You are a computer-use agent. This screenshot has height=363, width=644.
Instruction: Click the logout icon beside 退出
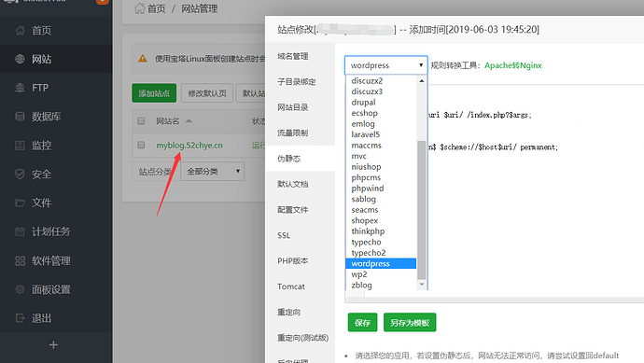point(21,318)
